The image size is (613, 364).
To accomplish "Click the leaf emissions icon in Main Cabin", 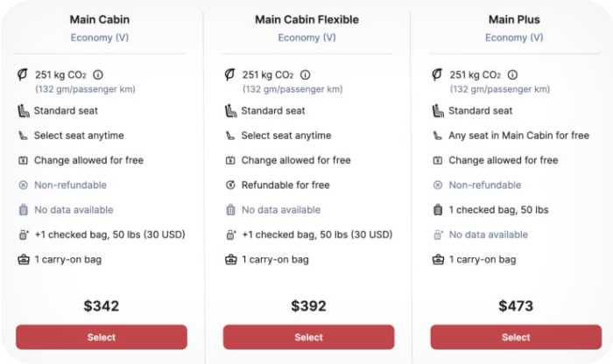I will (x=22, y=75).
